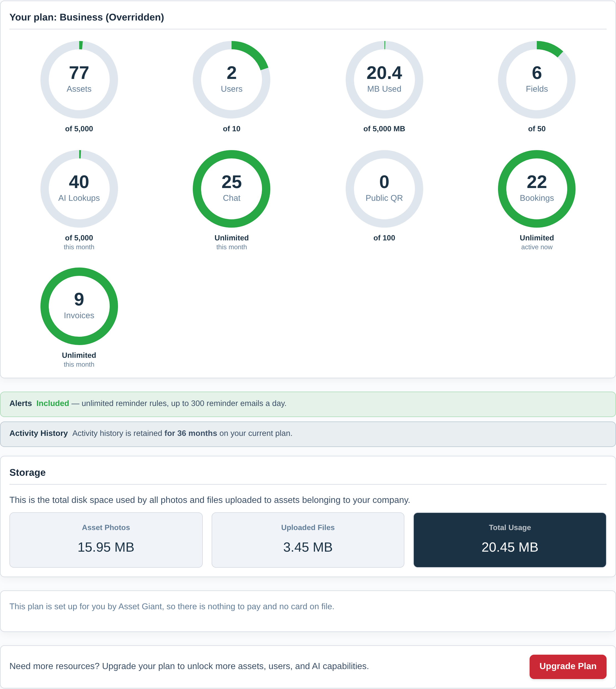Click the 'of 50' fields limit text
This screenshot has width=616, height=689.
pyautogui.click(x=537, y=128)
